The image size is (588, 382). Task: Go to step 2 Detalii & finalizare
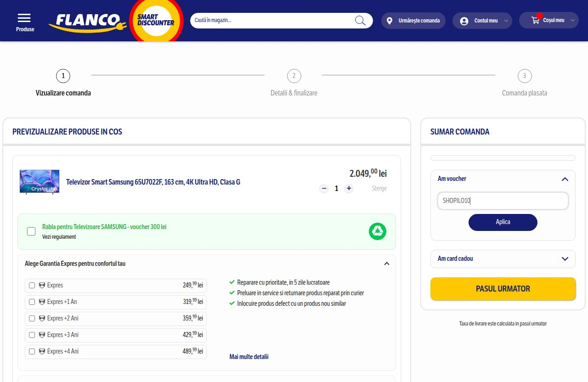click(294, 83)
